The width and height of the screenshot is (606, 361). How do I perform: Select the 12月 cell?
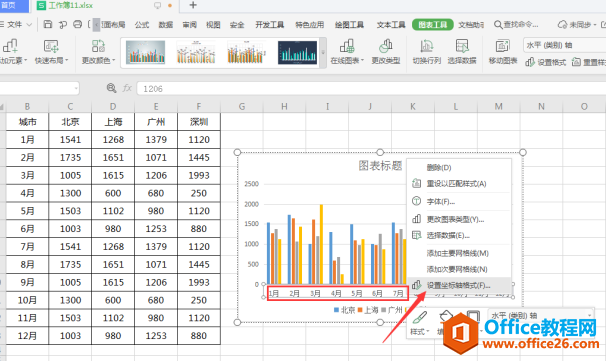27,335
